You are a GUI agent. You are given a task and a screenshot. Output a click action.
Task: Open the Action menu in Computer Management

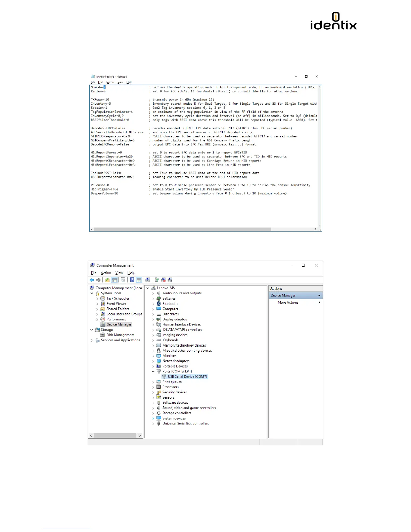click(106, 273)
